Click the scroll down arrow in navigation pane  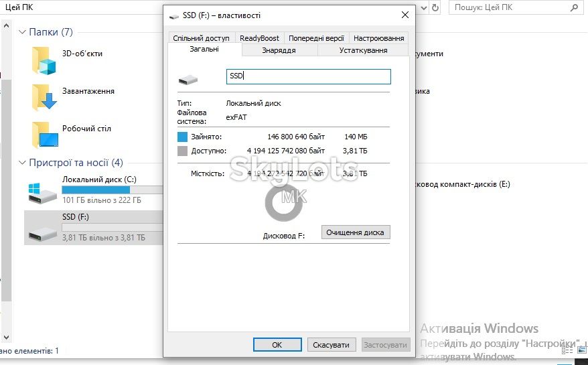pyautogui.click(x=6, y=338)
